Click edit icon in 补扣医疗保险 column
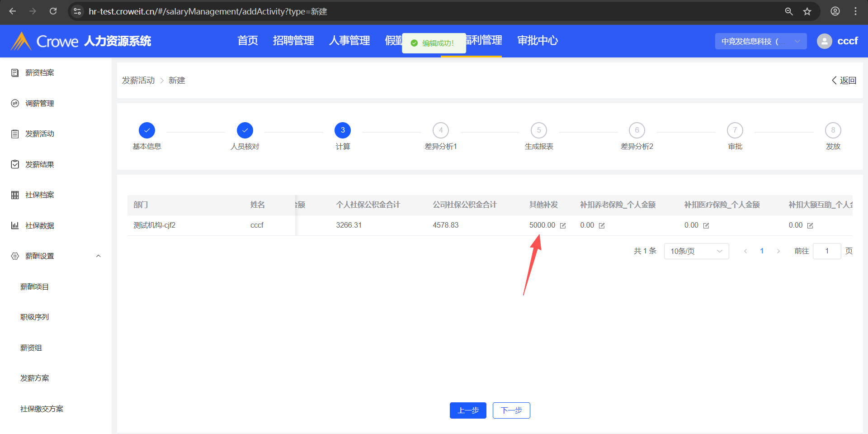This screenshot has height=434, width=868. pos(706,226)
